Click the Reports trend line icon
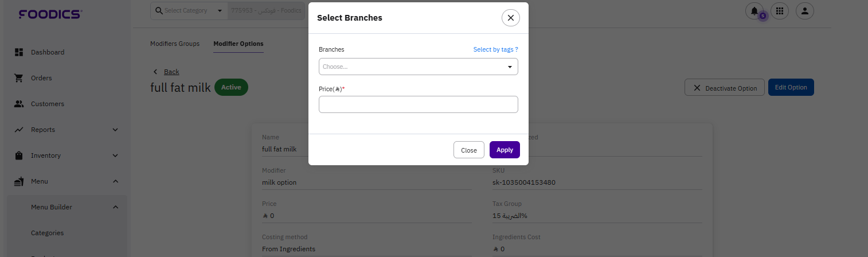Image resolution: width=868 pixels, height=257 pixels. [18, 130]
